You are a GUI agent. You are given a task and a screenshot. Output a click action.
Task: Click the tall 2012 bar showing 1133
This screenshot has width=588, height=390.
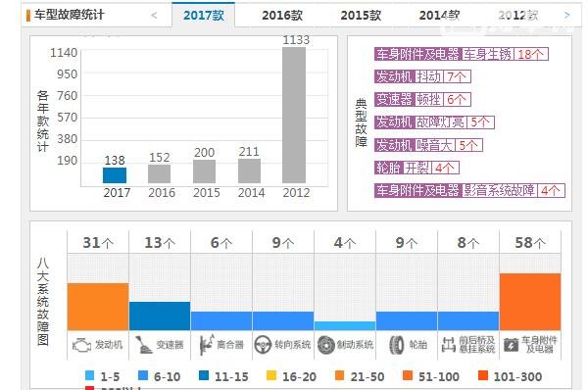click(x=294, y=115)
